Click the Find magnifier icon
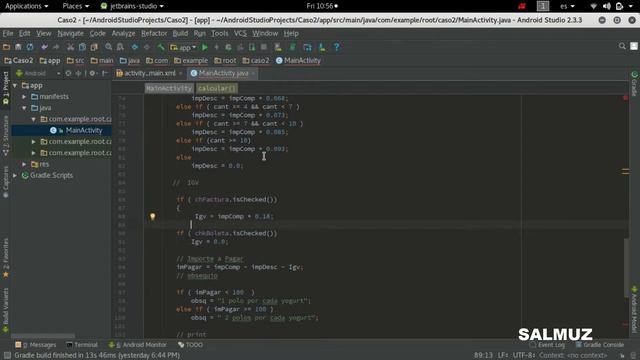 [x=109, y=47]
